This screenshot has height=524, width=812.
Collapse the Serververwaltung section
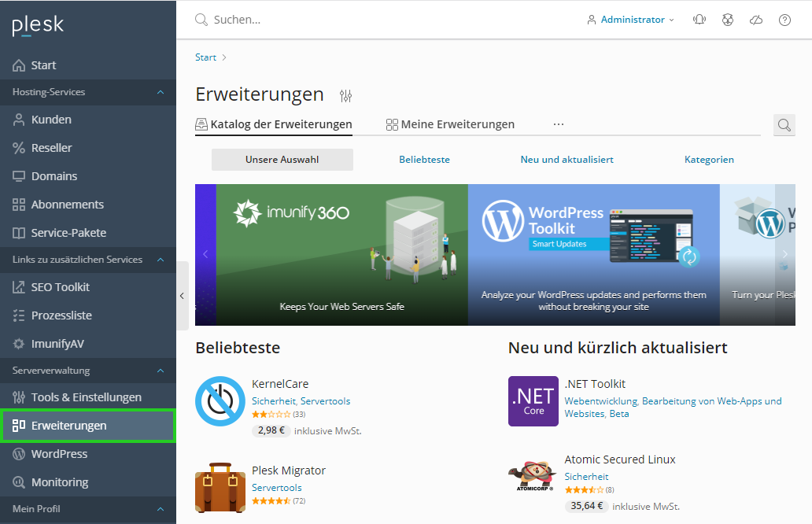click(x=161, y=371)
